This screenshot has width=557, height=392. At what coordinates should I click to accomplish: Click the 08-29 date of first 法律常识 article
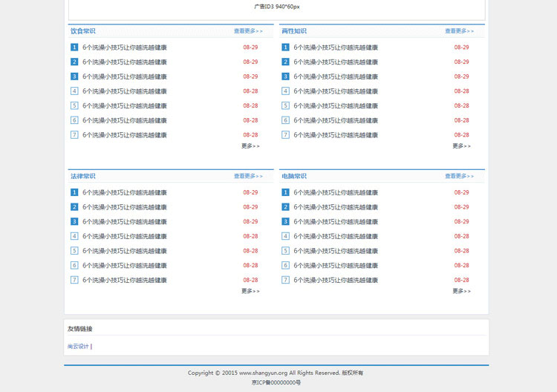[x=250, y=192]
